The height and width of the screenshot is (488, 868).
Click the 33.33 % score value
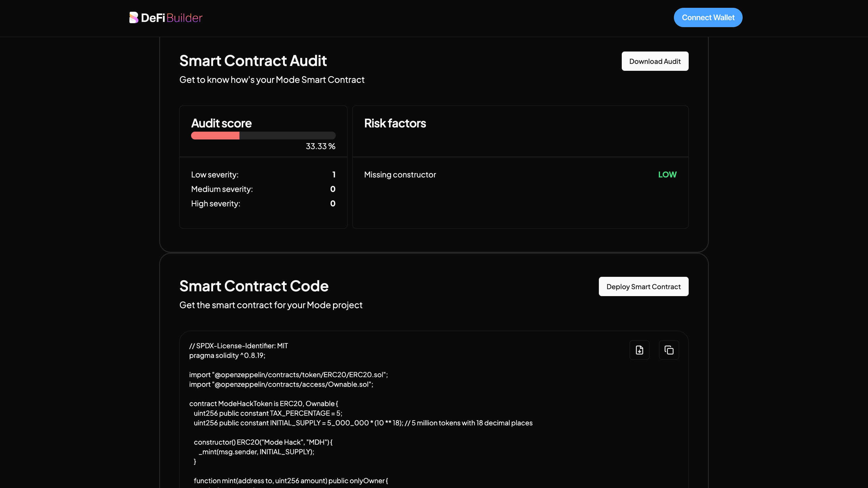coord(320,146)
